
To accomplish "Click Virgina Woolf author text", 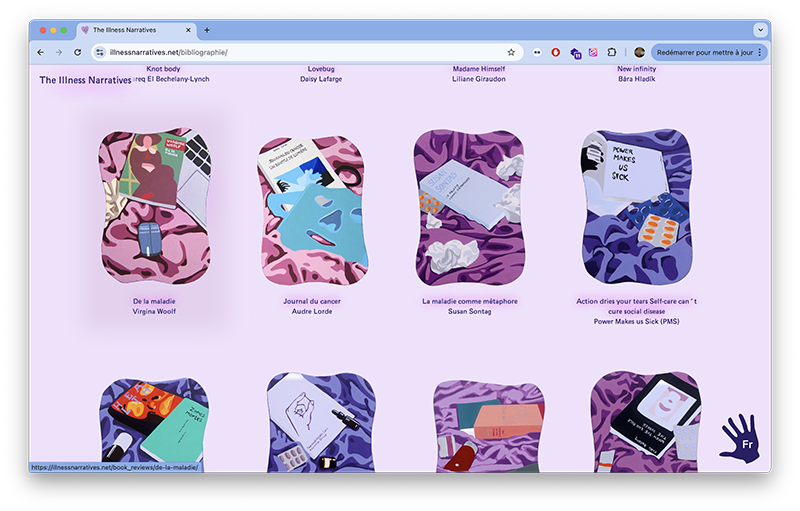I will tap(154, 312).
